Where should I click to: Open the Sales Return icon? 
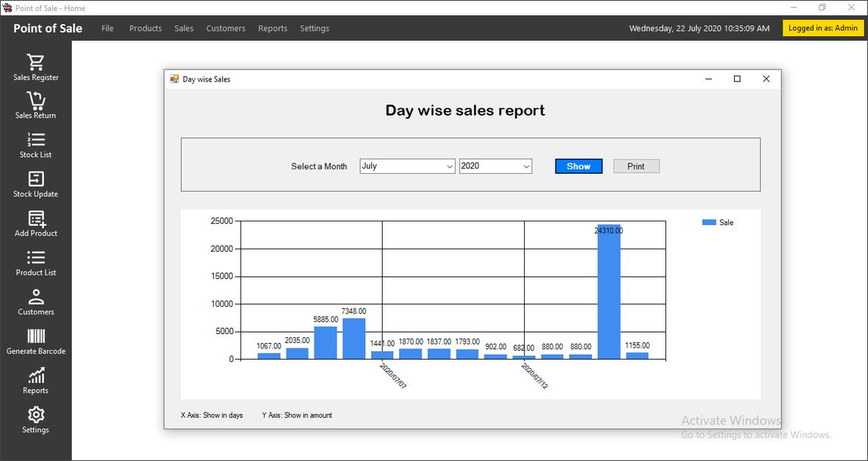[36, 101]
